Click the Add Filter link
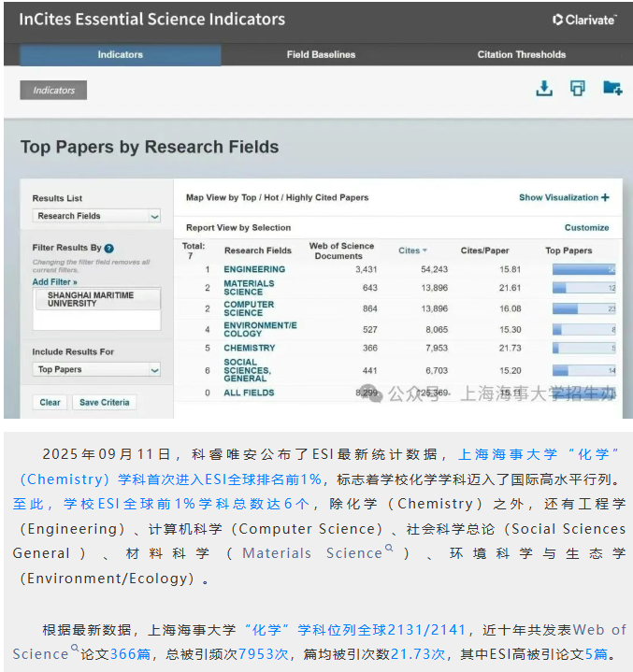Viewport: 633px width, 672px height. click(x=54, y=281)
